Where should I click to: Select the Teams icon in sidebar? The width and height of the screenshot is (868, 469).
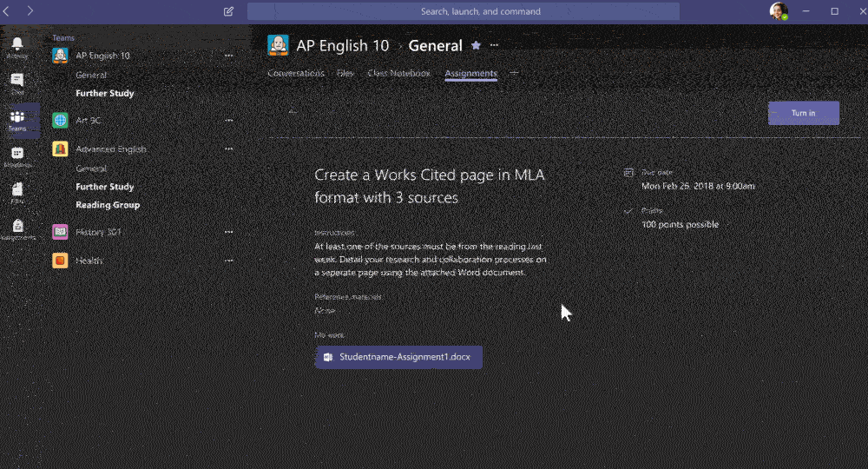point(17,120)
